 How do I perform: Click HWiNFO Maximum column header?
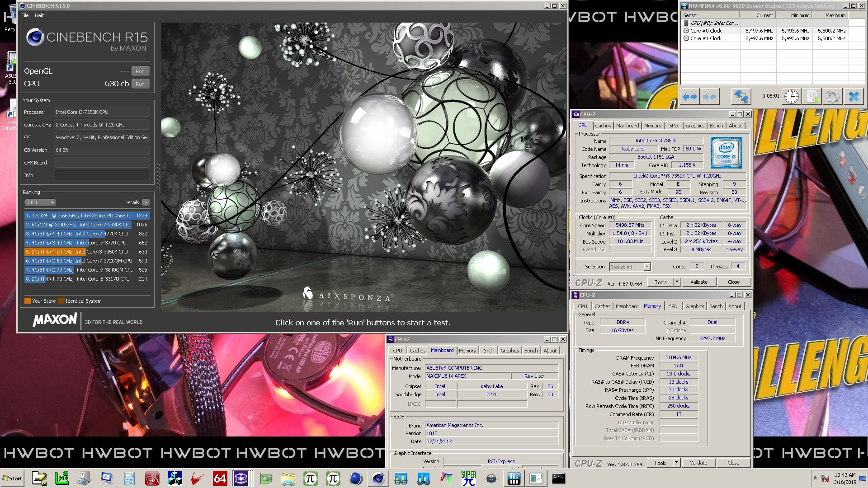click(x=830, y=15)
